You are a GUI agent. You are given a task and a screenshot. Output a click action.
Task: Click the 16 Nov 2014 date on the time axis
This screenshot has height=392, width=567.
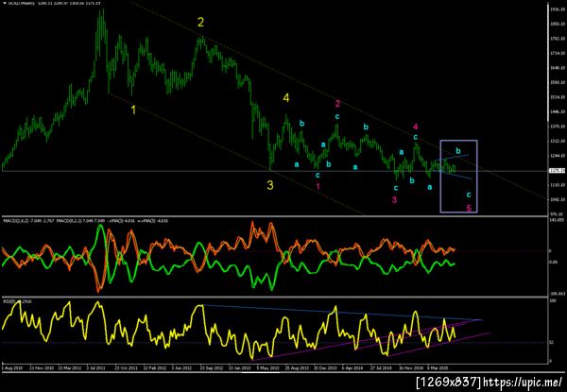tap(409, 367)
